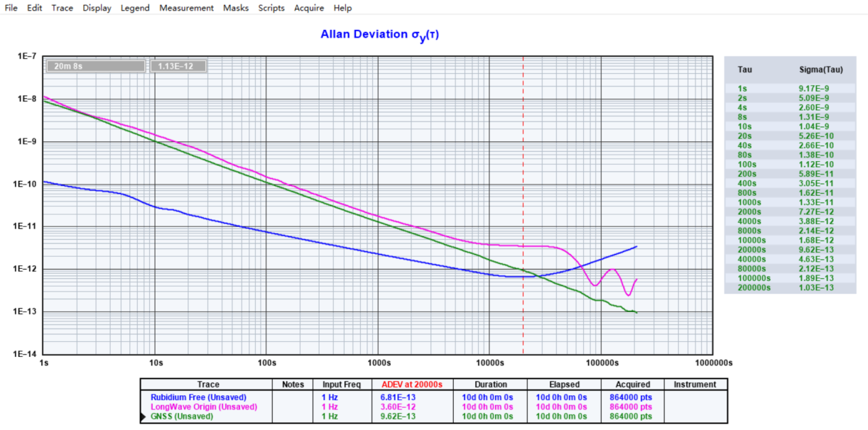The image size is (868, 430).
Task: Open the Measurement menu
Action: [x=186, y=8]
